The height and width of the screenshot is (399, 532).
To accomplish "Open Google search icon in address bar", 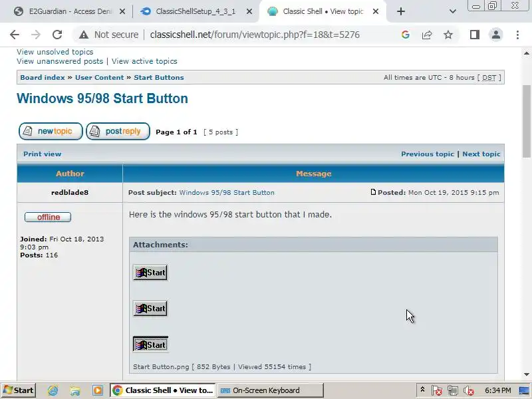I will [x=405, y=35].
